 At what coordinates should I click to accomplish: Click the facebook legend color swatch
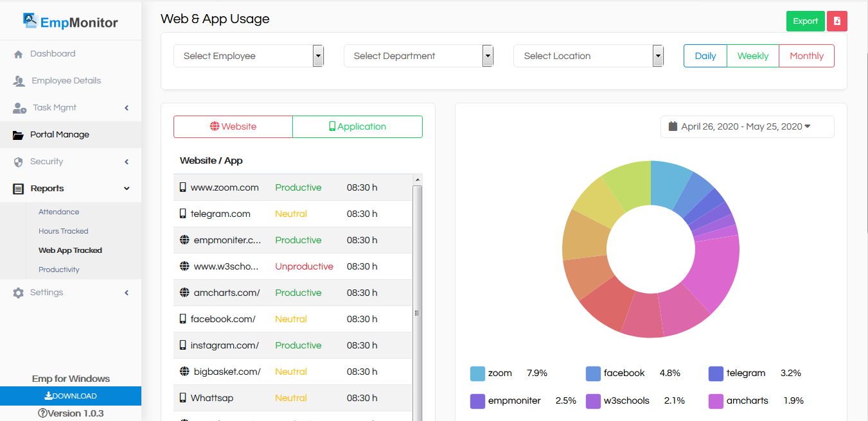[x=593, y=374]
